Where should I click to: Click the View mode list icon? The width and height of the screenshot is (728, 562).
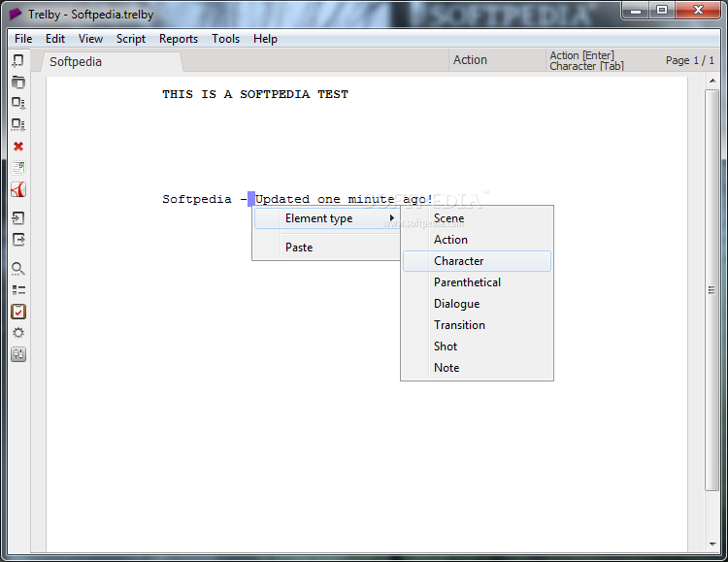pyautogui.click(x=18, y=290)
